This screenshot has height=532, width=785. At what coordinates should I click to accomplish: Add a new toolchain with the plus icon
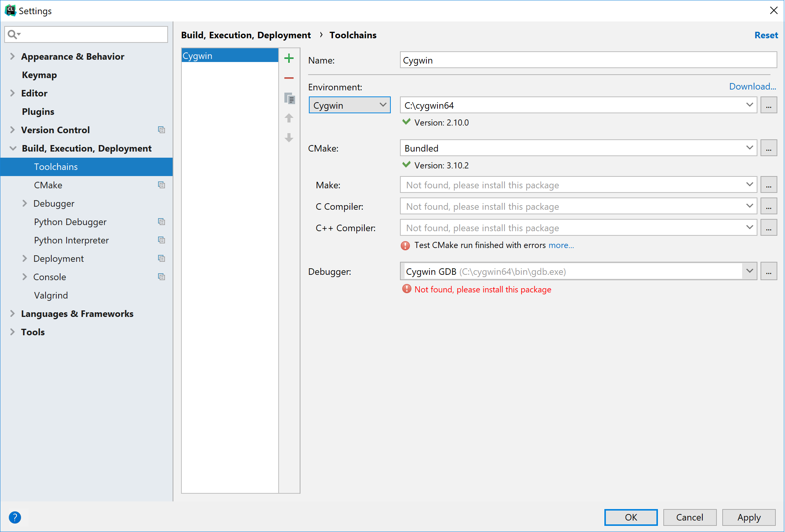point(289,59)
